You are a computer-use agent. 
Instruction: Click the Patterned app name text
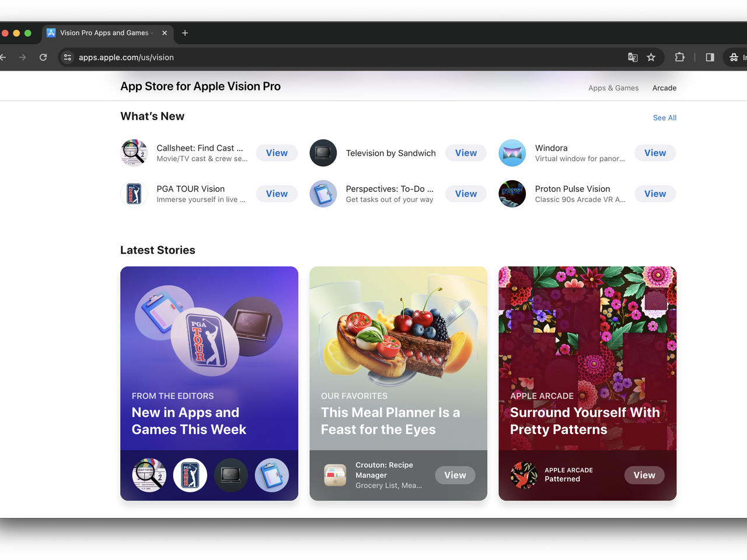tap(562, 479)
